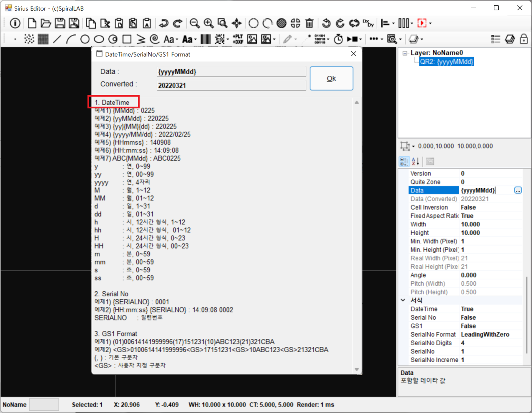Click the Dx Dy offset icon
Image resolution: width=532 pixels, height=413 pixels.
pos(368,23)
